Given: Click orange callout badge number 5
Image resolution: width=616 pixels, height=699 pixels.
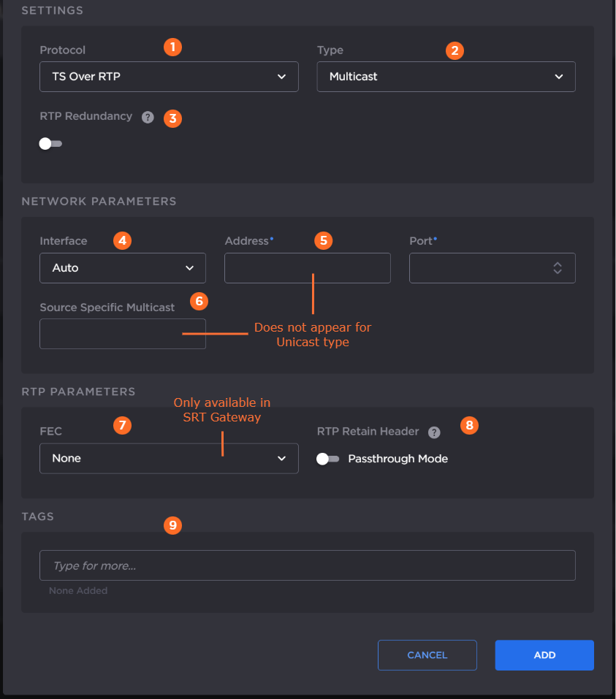Looking at the screenshot, I should pos(323,241).
